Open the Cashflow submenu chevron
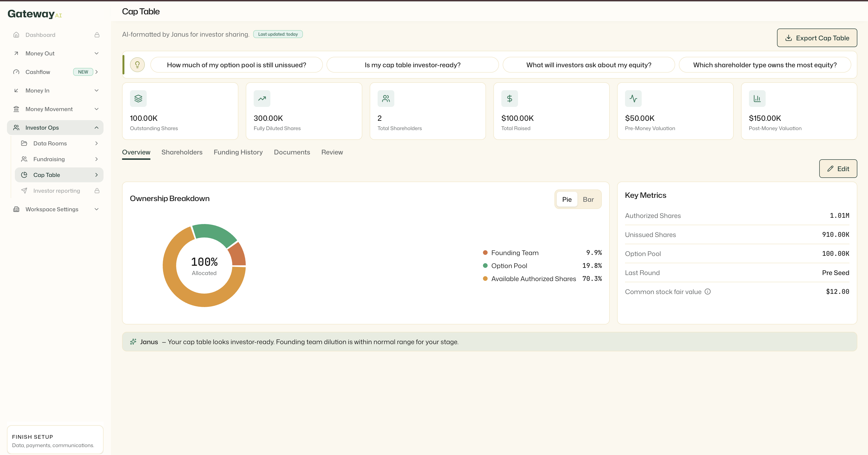The width and height of the screenshot is (868, 455). (x=97, y=72)
